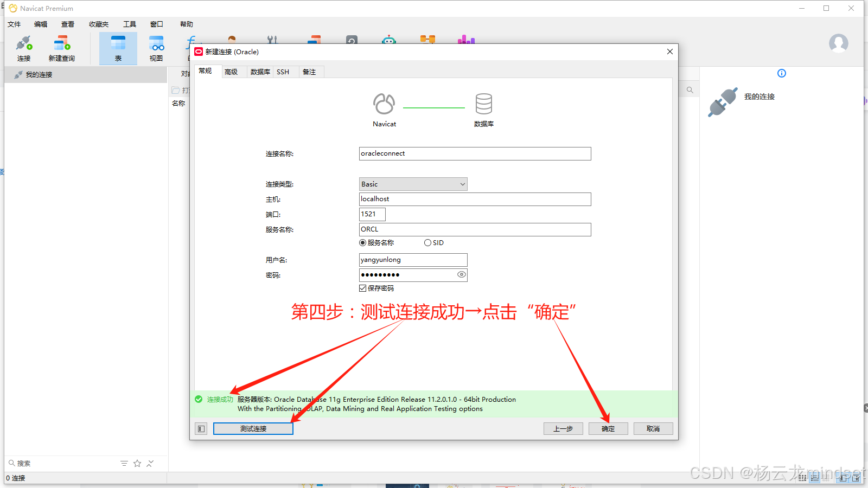Click the 取消 button
This screenshot has height=488, width=868.
(653, 429)
